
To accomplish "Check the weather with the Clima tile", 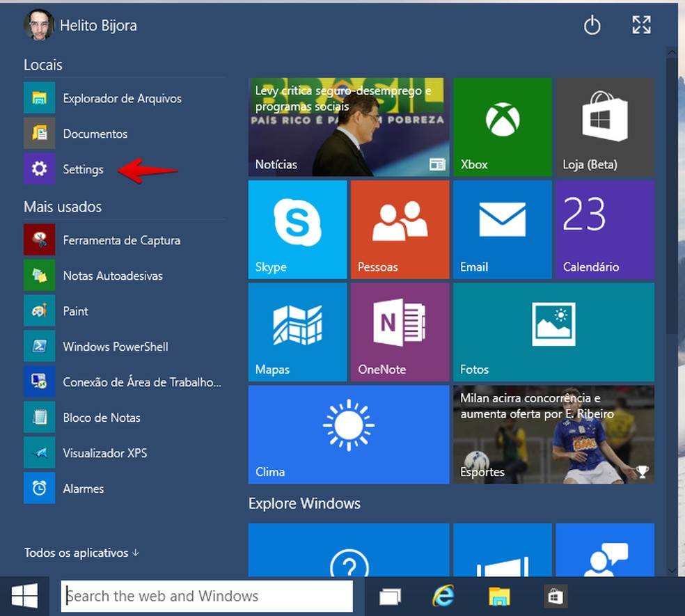I will tap(348, 434).
